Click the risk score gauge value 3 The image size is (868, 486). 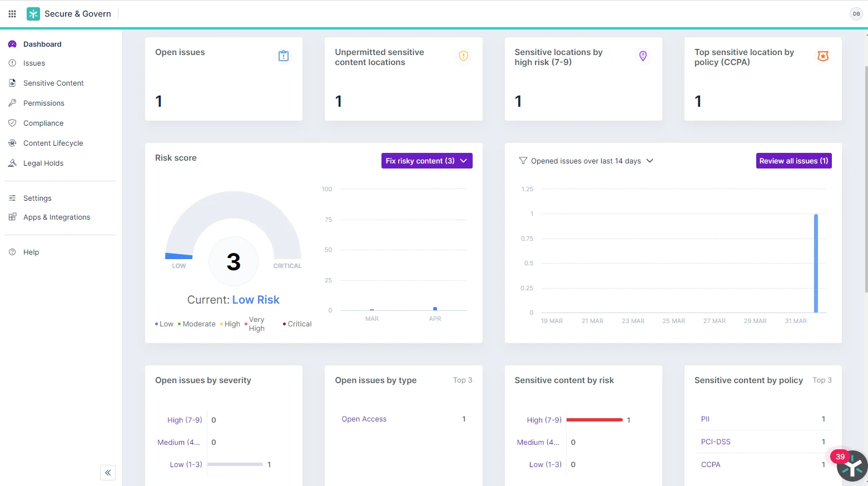coord(234,262)
